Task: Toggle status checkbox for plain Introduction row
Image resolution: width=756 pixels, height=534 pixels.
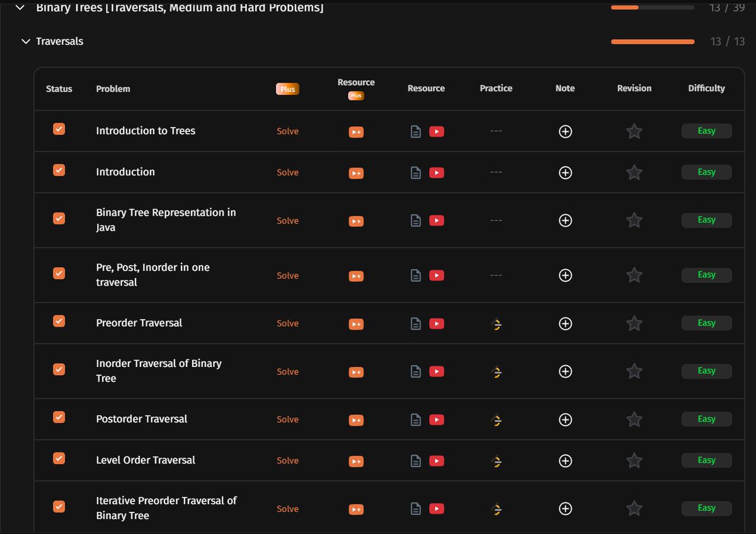Action: coord(59,170)
